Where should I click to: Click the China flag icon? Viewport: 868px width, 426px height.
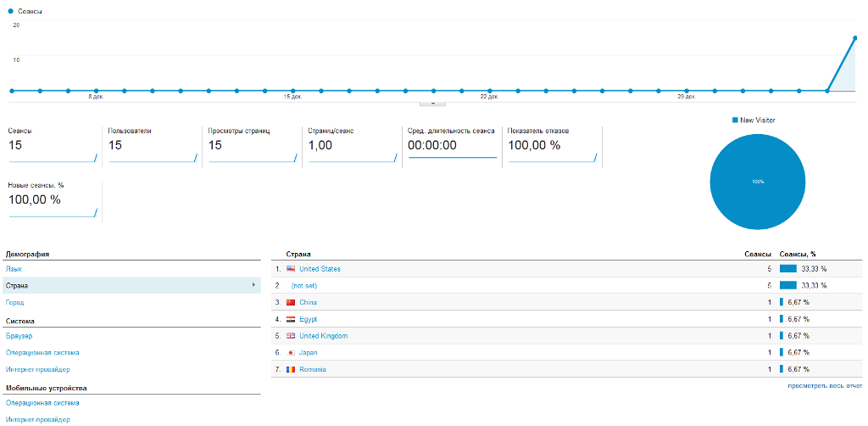point(291,302)
